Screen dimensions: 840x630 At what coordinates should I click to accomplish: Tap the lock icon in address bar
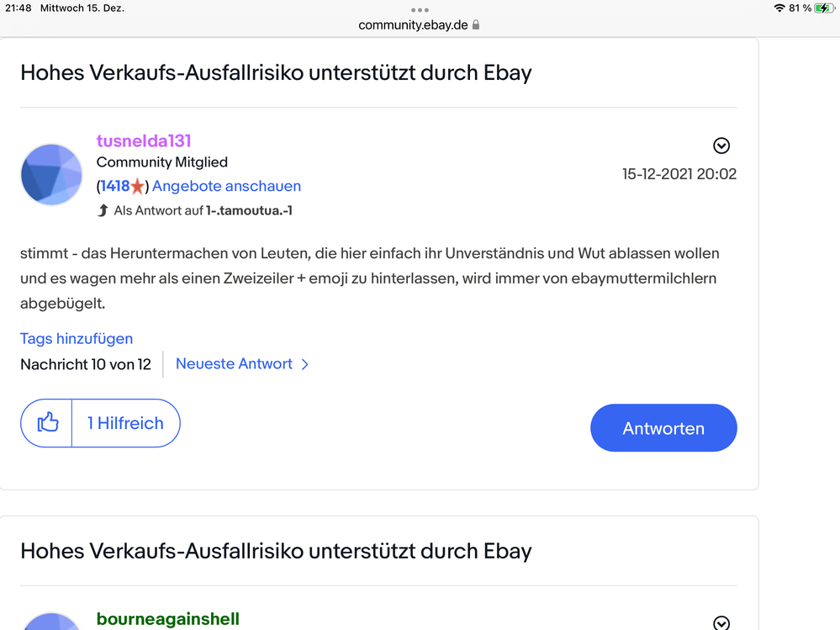476,25
